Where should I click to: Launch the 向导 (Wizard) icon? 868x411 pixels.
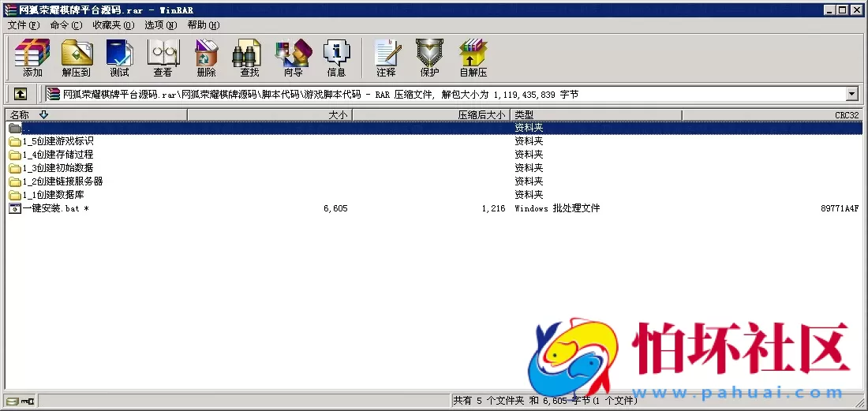coord(294,58)
